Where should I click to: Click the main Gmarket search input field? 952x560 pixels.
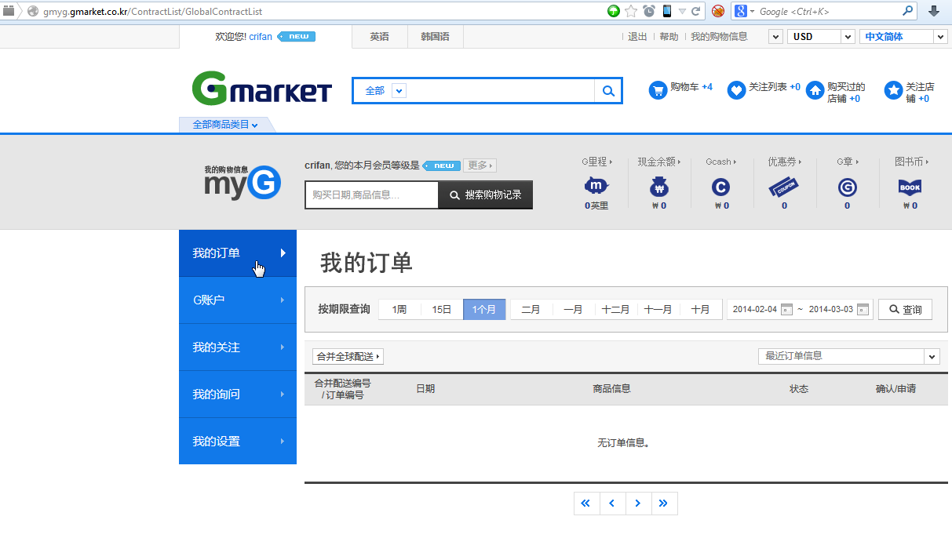click(x=500, y=91)
